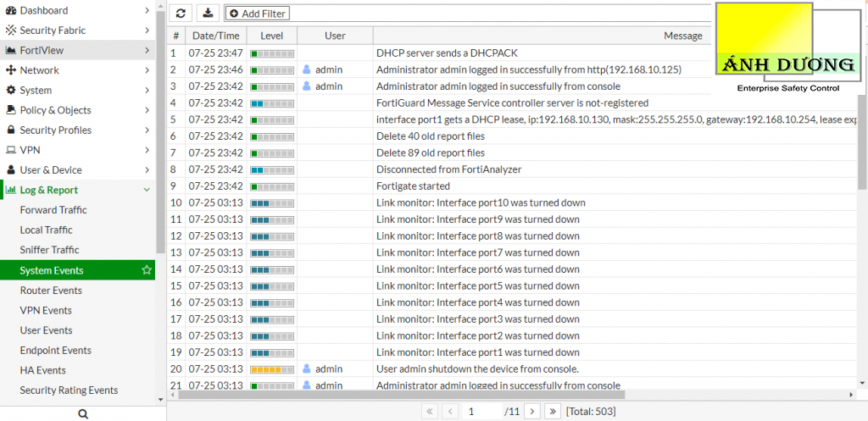This screenshot has height=421, width=868.
Task: Click the Add Filter button
Action: pos(258,14)
